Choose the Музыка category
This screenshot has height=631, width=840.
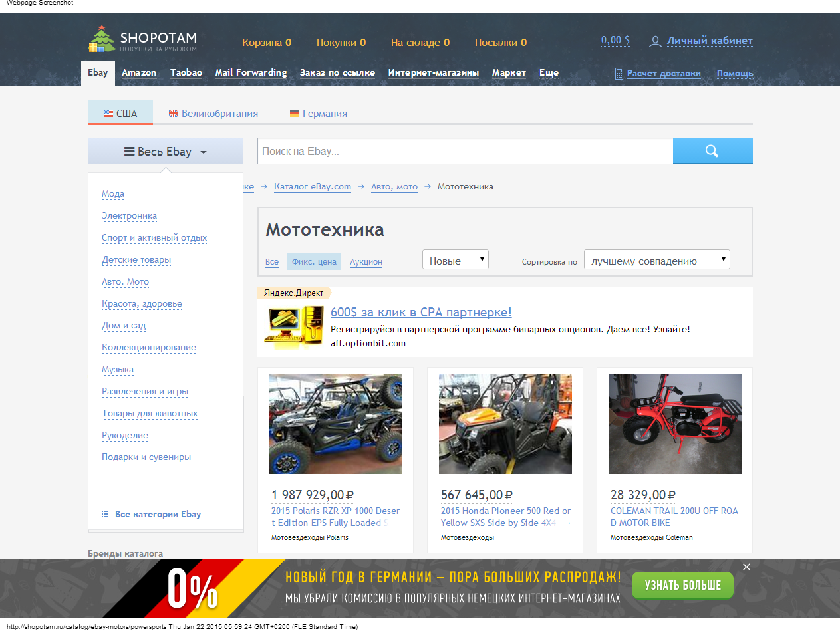(x=118, y=370)
